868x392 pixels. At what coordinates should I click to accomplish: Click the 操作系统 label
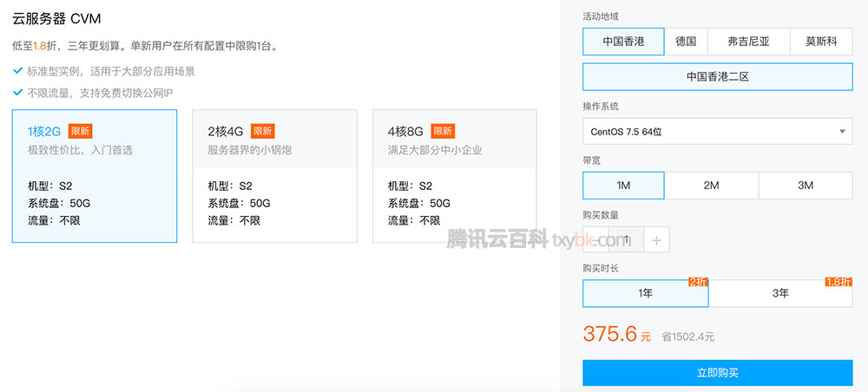tap(601, 106)
